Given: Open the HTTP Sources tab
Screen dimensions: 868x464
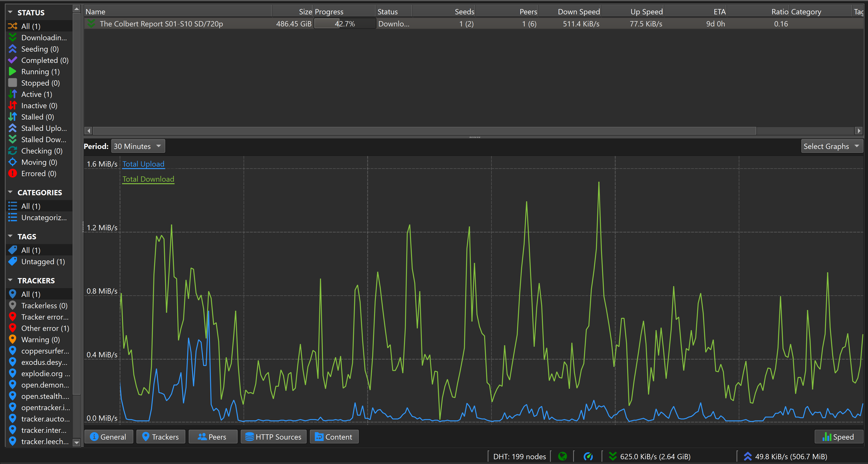Looking at the screenshot, I should coord(273,437).
